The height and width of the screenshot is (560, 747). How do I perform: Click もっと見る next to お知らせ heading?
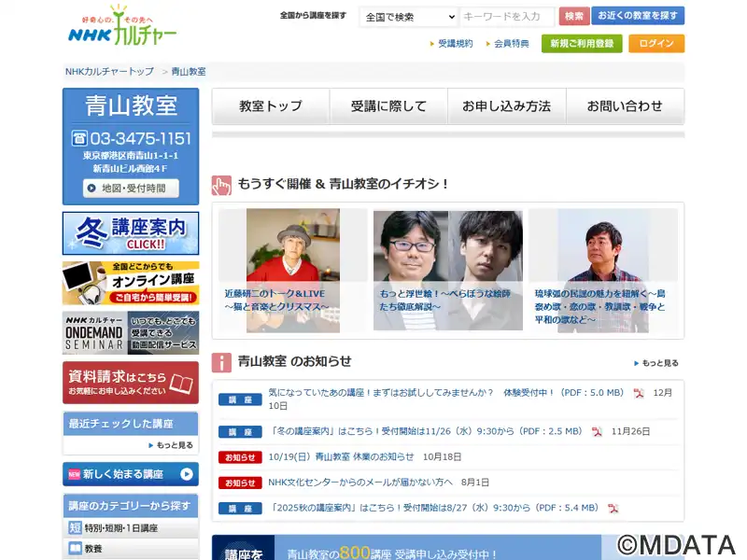click(x=656, y=363)
